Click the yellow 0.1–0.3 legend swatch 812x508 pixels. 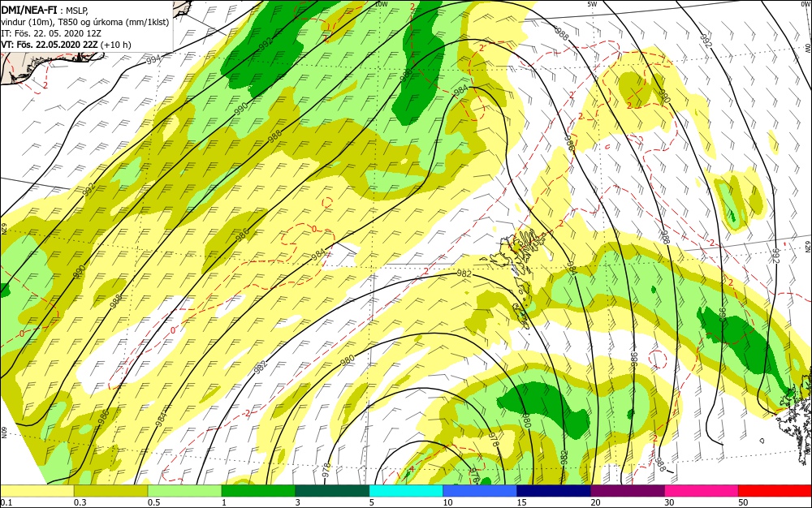click(37, 491)
